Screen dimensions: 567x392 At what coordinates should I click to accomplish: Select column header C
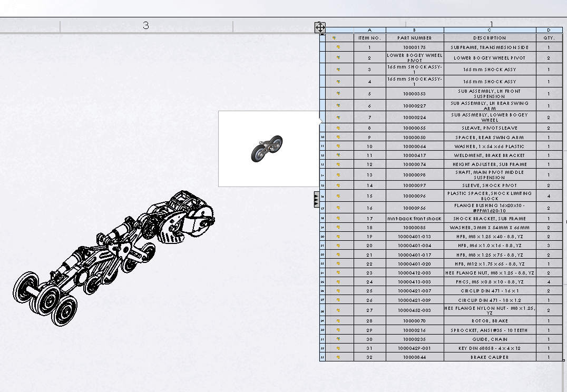[x=490, y=30]
